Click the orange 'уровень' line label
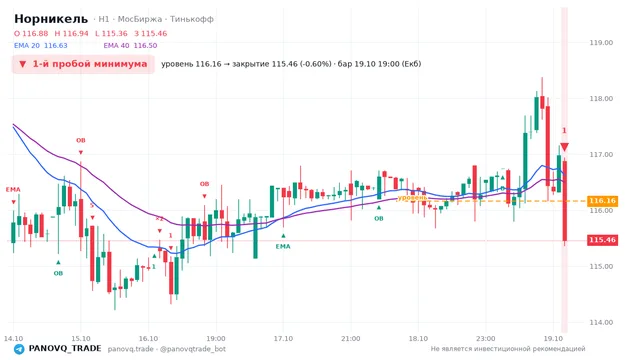This screenshot has width=640, height=360. pos(412,198)
